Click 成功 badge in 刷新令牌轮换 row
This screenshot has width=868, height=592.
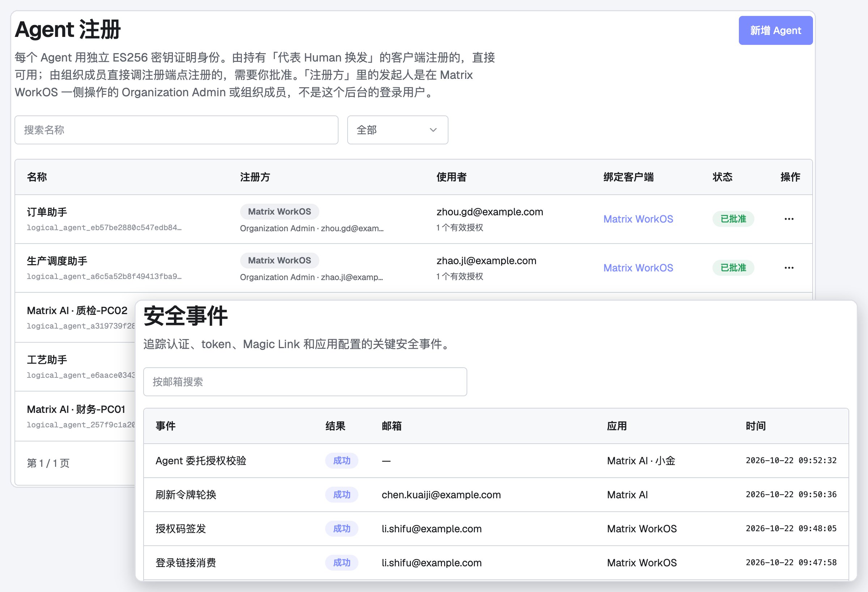342,495
